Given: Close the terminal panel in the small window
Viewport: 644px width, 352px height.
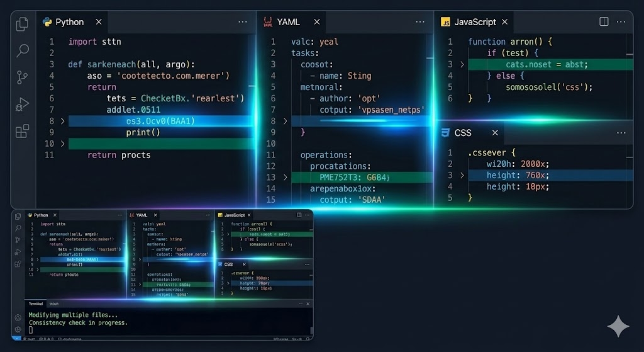Looking at the screenshot, I should (308, 304).
